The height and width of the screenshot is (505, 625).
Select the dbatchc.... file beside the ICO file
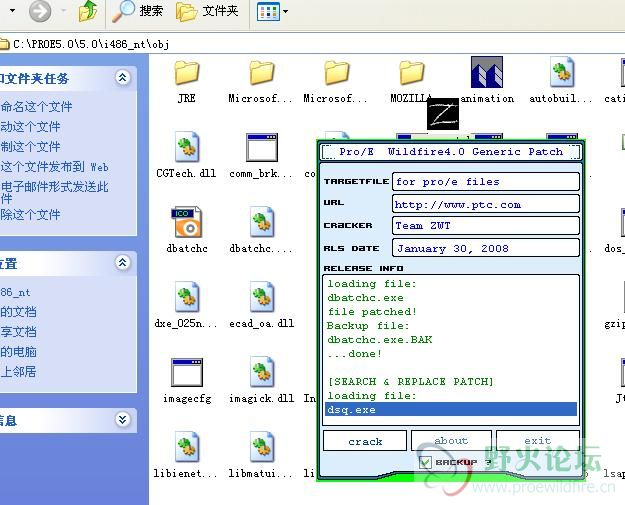pos(261,222)
